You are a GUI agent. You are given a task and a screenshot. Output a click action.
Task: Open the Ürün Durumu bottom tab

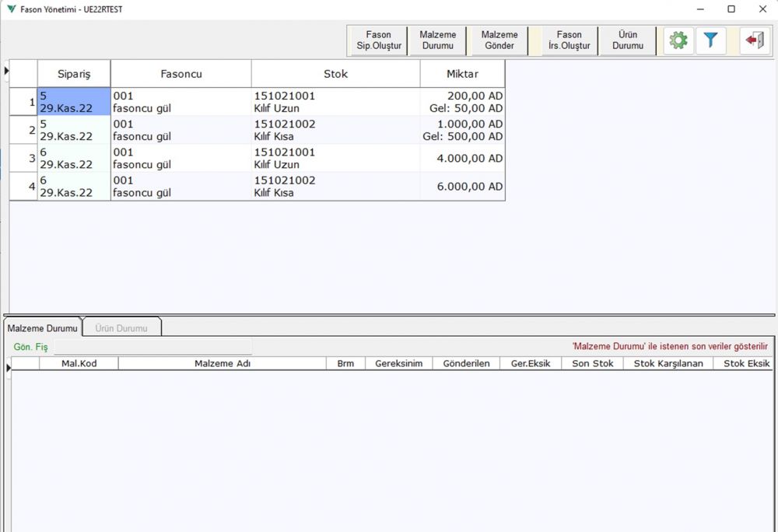pos(121,328)
